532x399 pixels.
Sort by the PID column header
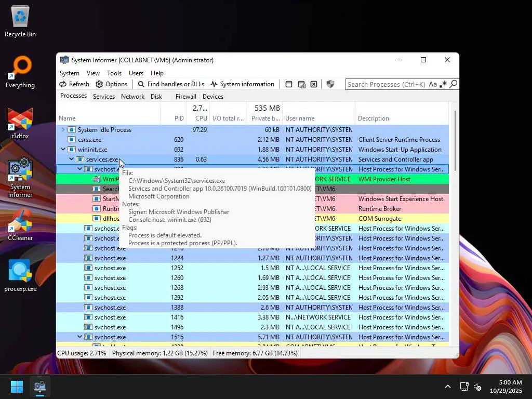(174, 118)
